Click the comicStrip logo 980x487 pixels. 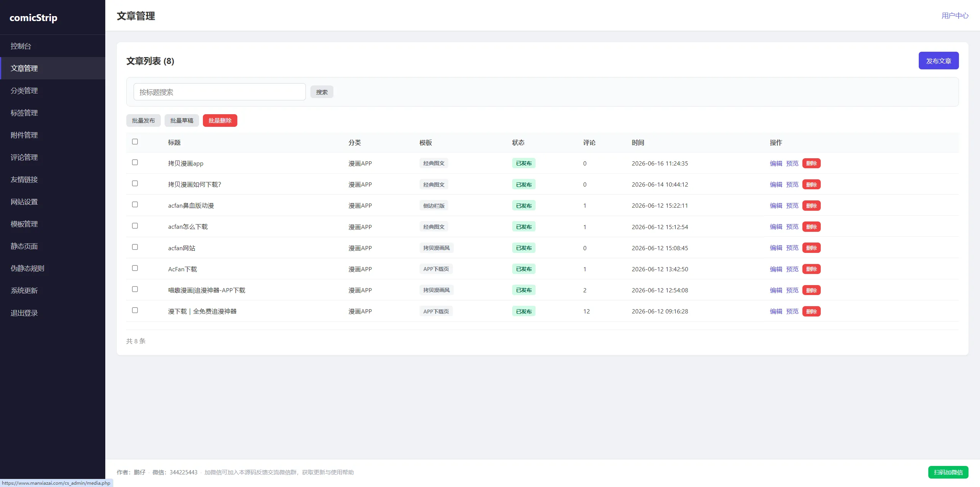(33, 18)
